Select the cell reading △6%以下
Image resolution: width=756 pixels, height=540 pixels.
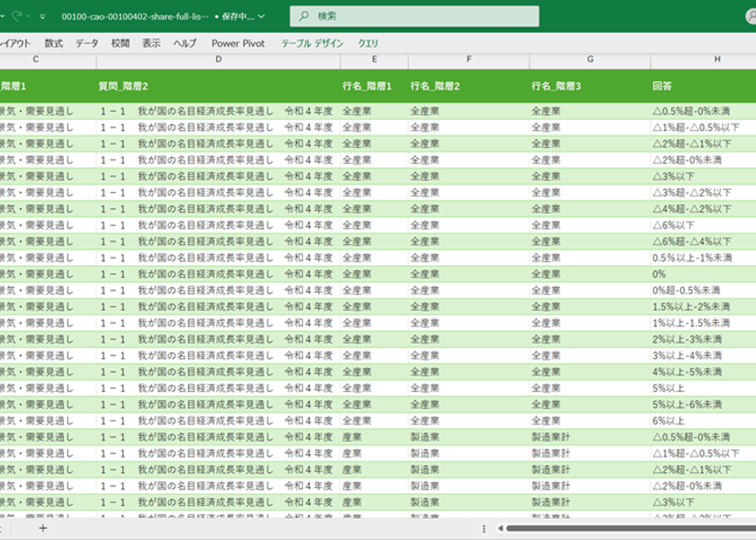(x=704, y=226)
